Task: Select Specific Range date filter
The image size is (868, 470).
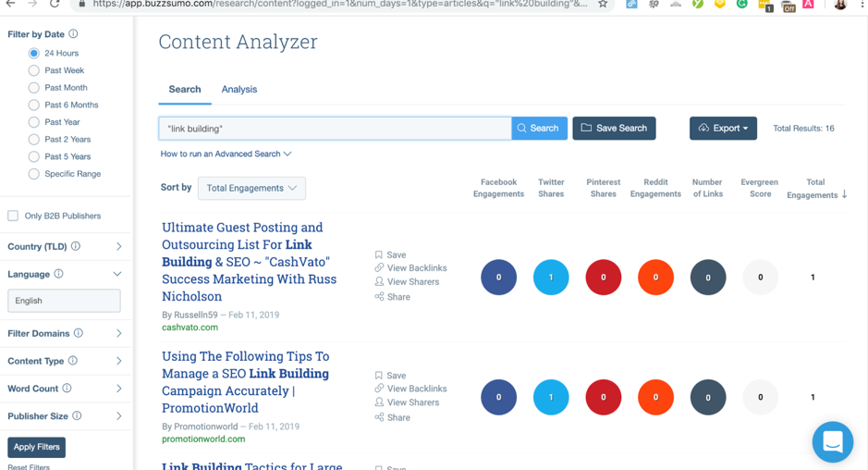Action: [x=34, y=174]
